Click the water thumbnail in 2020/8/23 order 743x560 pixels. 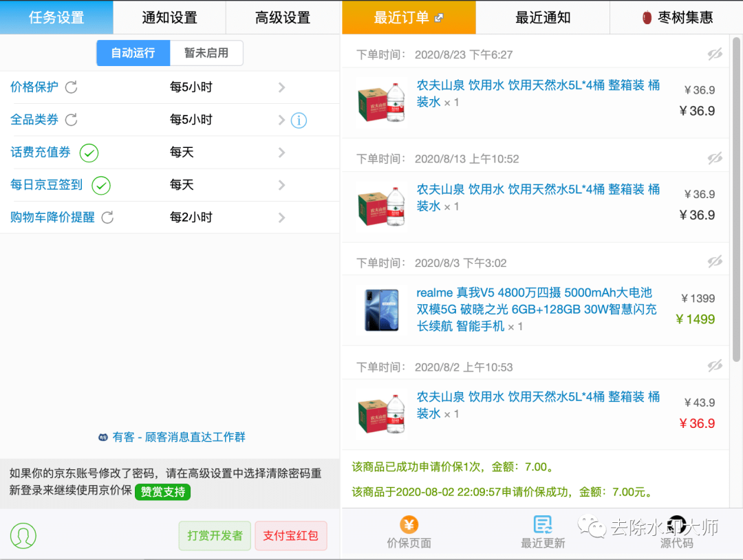point(382,103)
